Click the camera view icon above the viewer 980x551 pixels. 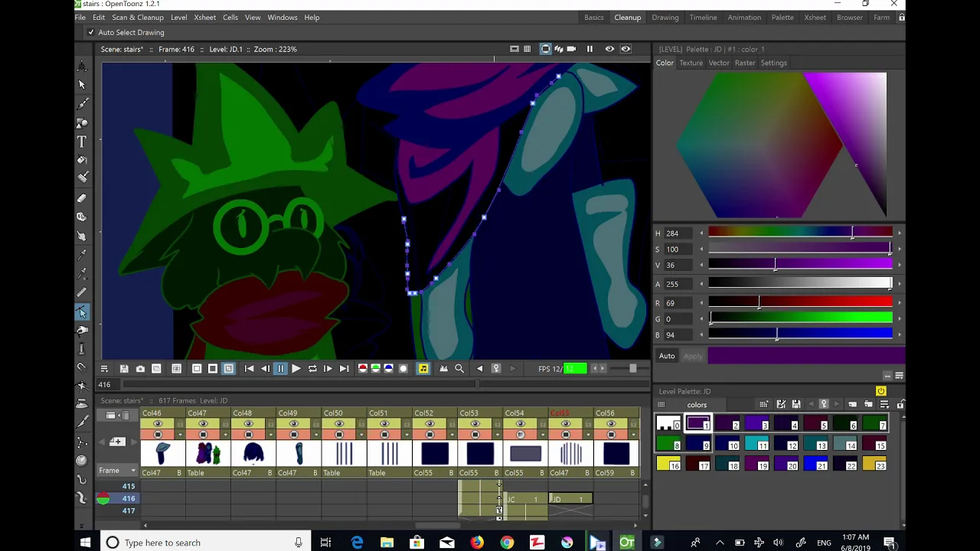point(571,49)
